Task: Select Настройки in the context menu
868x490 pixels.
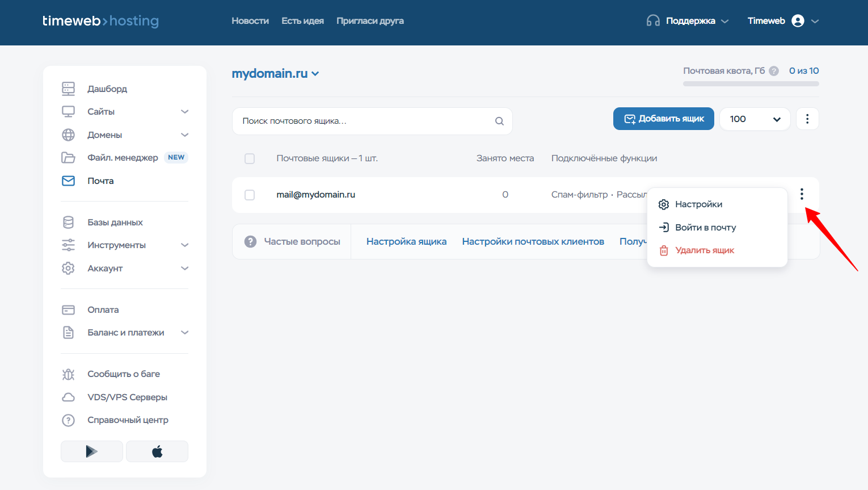Action: tap(698, 204)
